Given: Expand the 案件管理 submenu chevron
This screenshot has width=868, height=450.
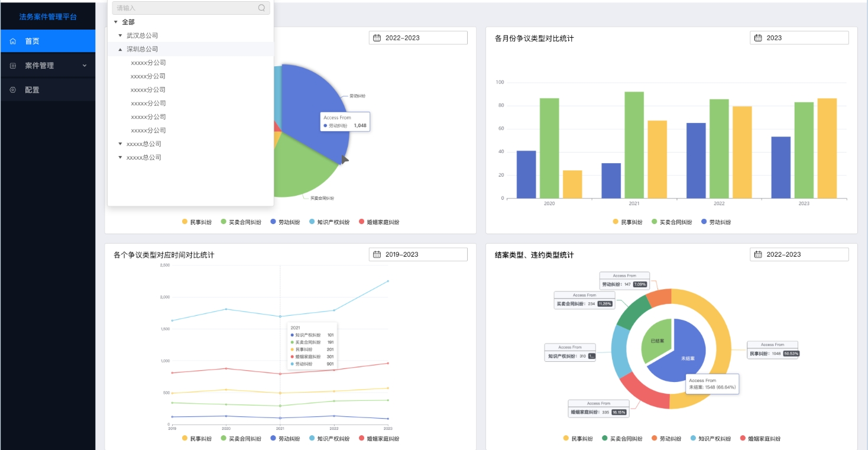Looking at the screenshot, I should coord(85,66).
